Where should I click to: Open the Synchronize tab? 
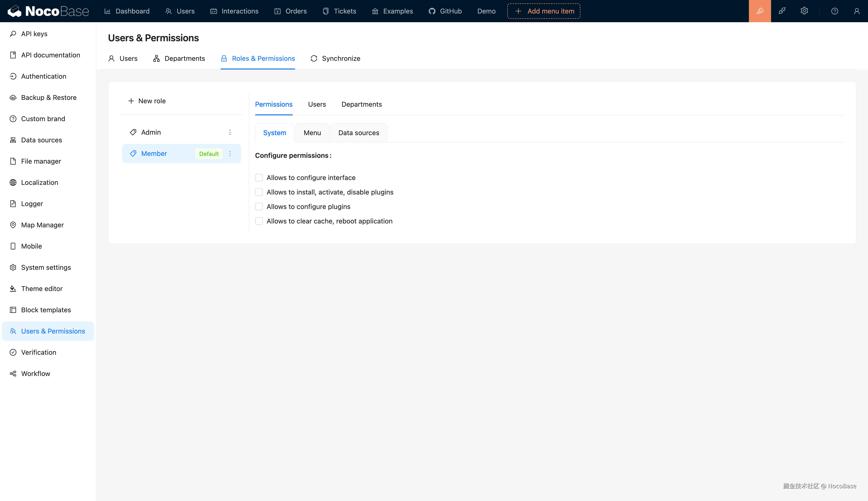(x=336, y=58)
